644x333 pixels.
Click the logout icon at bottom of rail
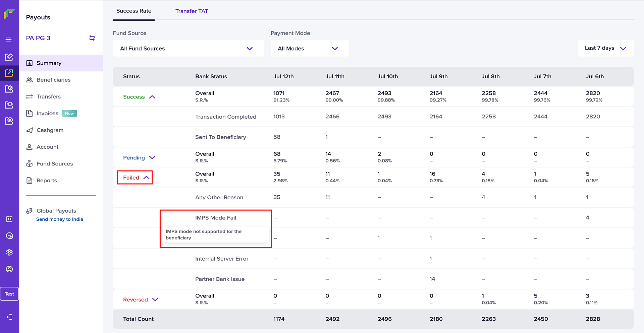point(9,317)
